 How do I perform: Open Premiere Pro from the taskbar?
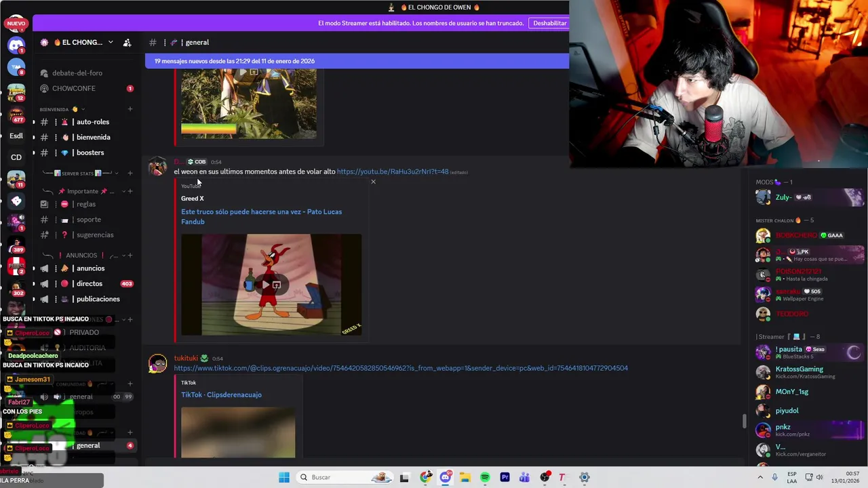[x=505, y=477]
